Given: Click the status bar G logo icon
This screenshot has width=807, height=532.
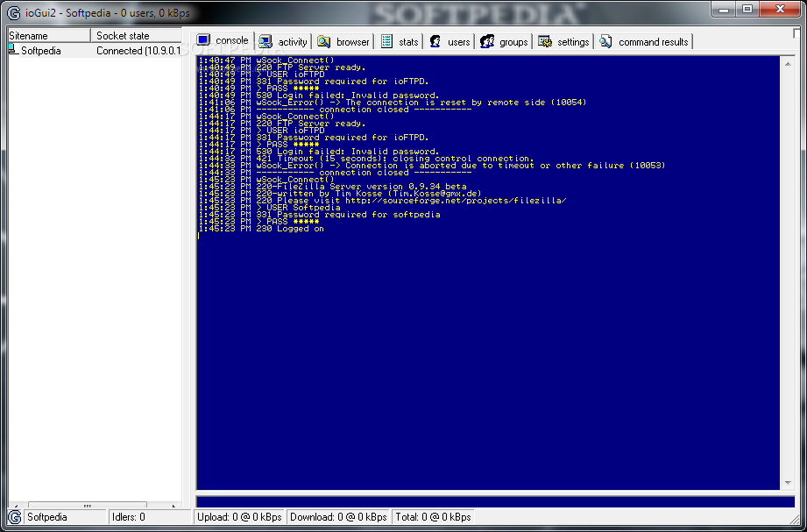Looking at the screenshot, I should (15, 517).
